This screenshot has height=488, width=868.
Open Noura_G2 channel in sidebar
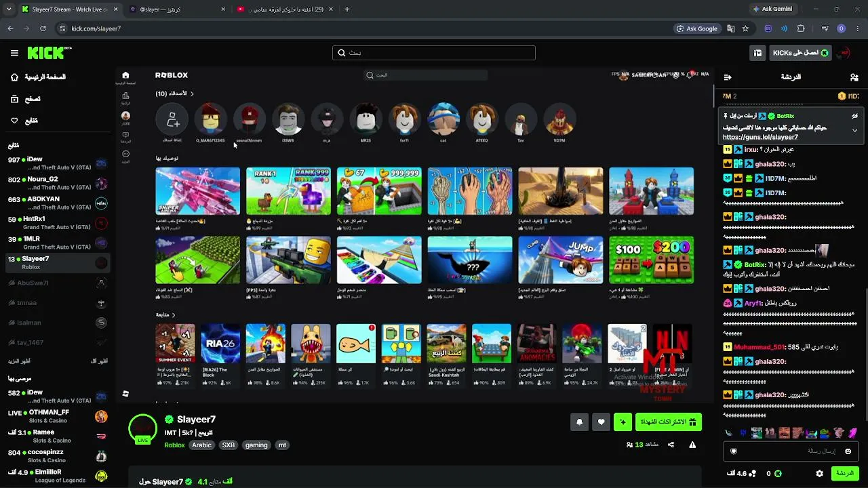click(58, 183)
